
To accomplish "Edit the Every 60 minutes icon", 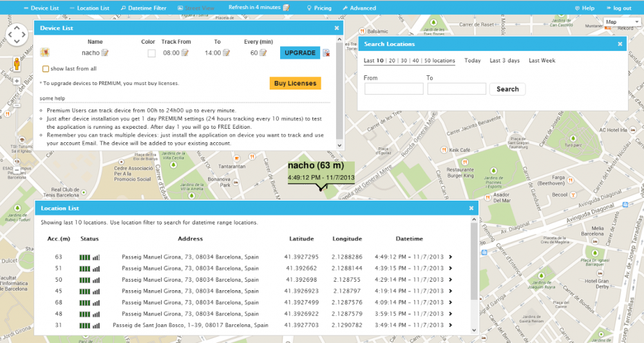I will [x=263, y=53].
